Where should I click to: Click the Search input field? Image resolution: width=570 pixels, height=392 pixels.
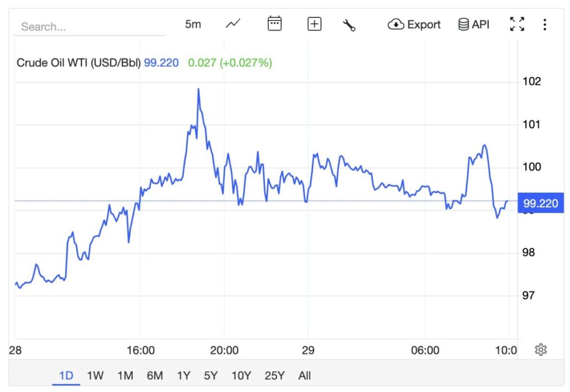(89, 27)
